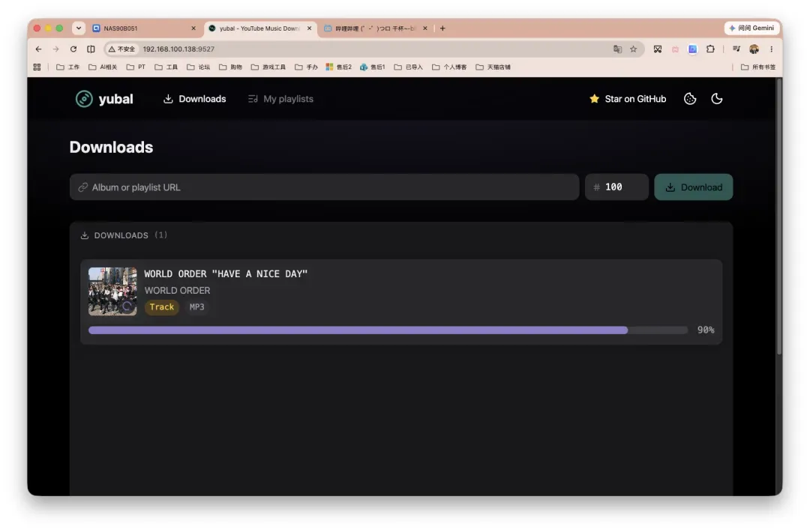The image size is (810, 532).
Task: Click the green Download button
Action: click(x=693, y=187)
